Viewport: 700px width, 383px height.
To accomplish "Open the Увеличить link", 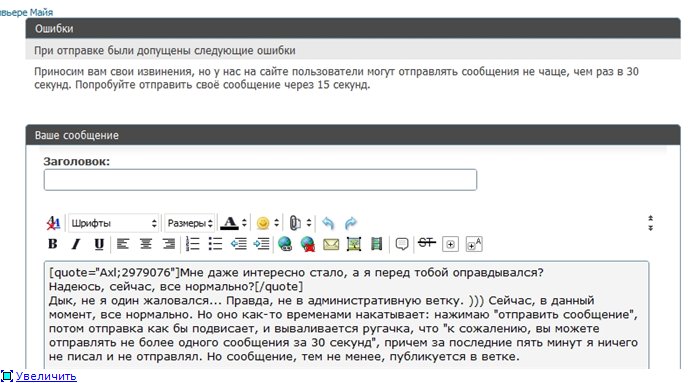I will pyautogui.click(x=46, y=376).
